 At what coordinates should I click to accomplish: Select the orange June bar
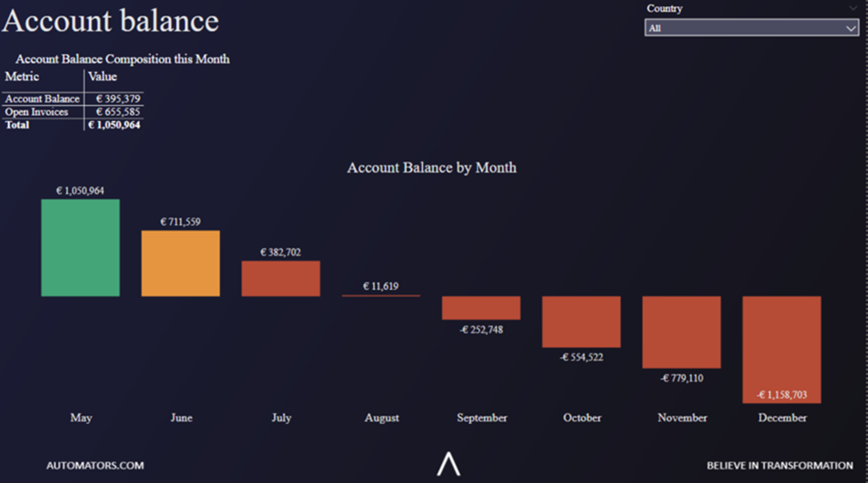click(x=181, y=263)
